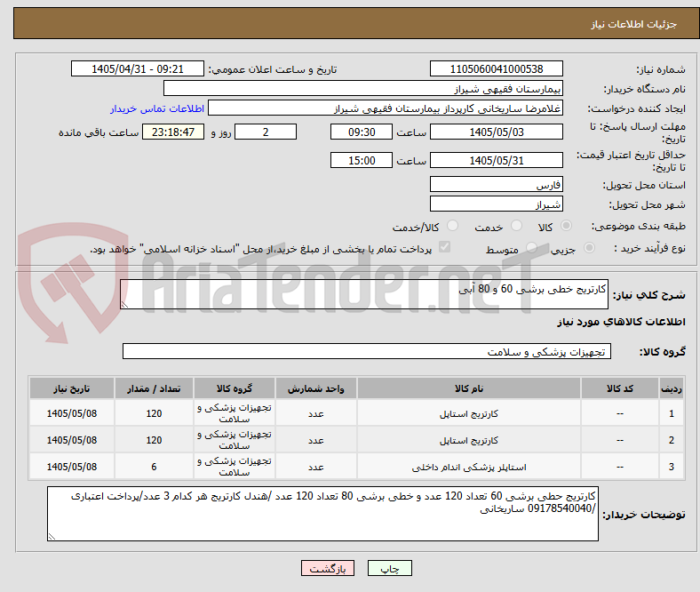The image size is (700, 592).
Task: Click the گروه کالا column header
Action: pyautogui.click(x=235, y=388)
